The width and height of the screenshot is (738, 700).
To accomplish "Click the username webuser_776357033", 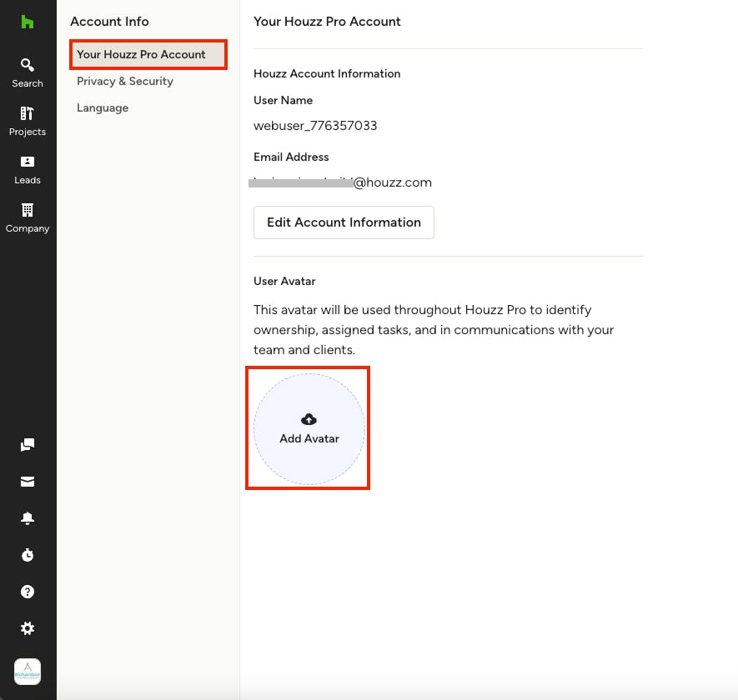I will (315, 126).
